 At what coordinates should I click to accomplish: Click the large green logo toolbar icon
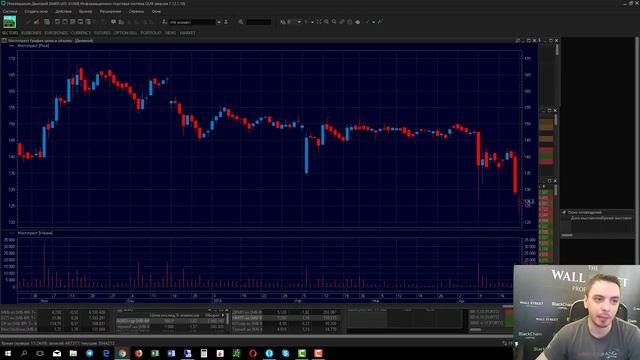click(10, 22)
